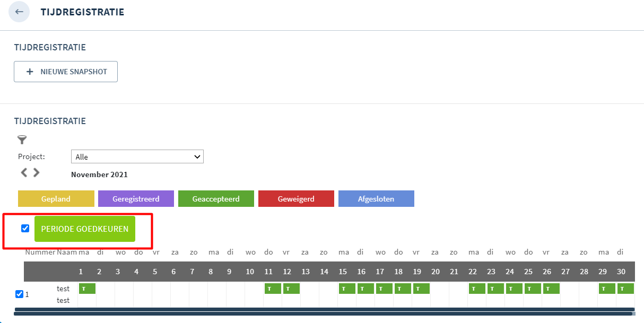644x323 pixels.
Task: Untick checkbox beside Periode Goedkeuren
Action: (25, 229)
